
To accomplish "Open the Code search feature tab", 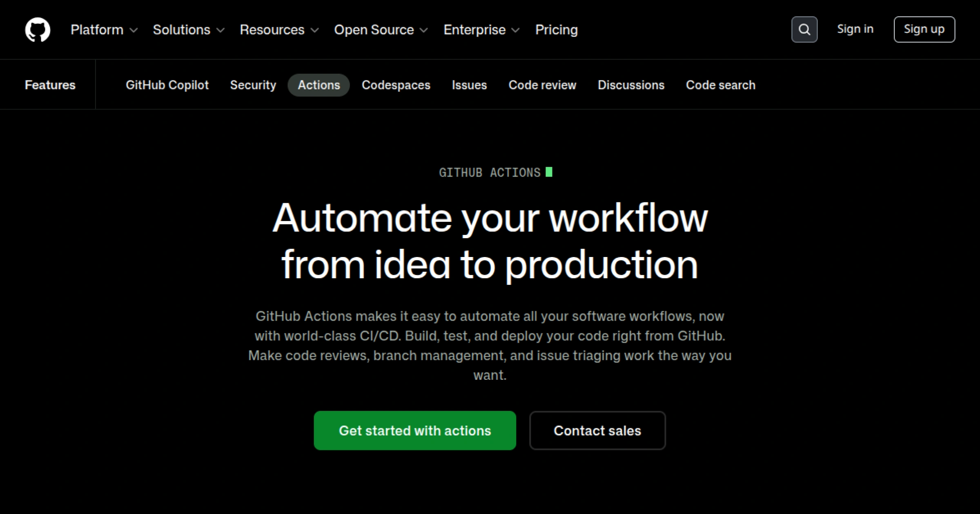I will [720, 85].
